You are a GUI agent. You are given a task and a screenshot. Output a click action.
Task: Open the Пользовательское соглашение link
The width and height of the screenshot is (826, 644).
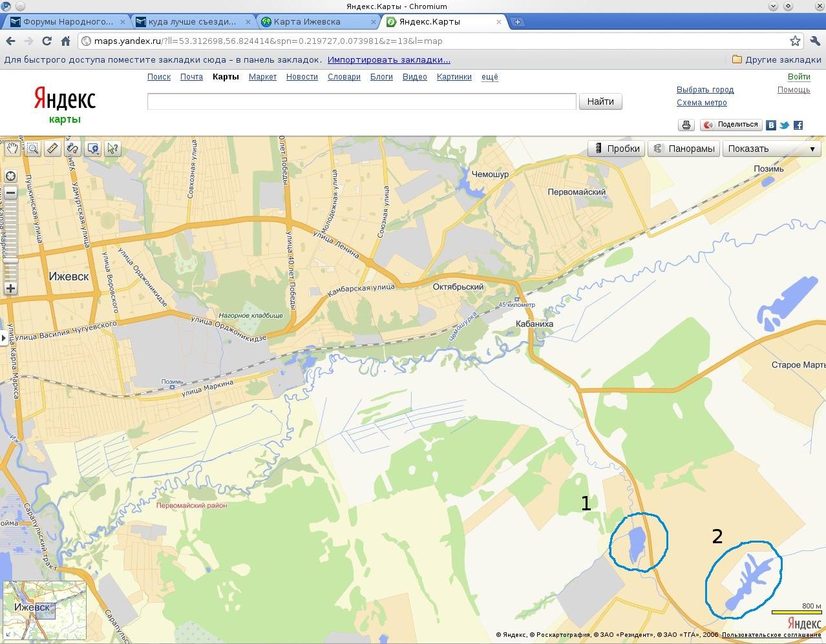[772, 635]
